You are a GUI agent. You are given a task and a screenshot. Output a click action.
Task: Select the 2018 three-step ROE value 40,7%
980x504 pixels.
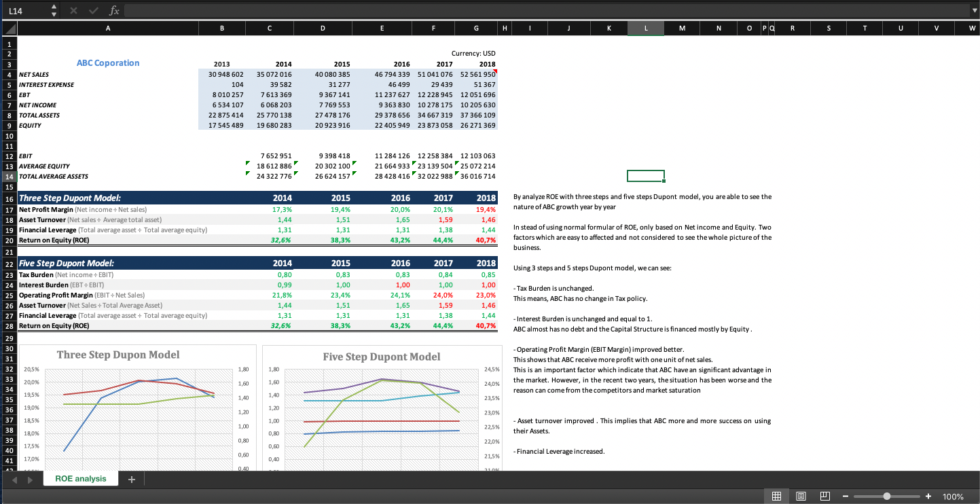[x=486, y=240]
